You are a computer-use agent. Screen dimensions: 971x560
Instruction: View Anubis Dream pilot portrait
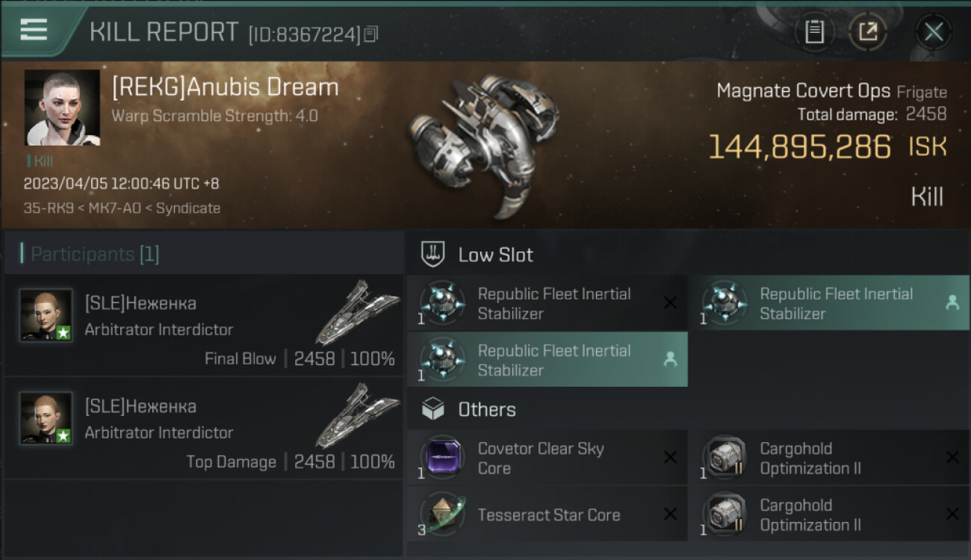coord(62,108)
